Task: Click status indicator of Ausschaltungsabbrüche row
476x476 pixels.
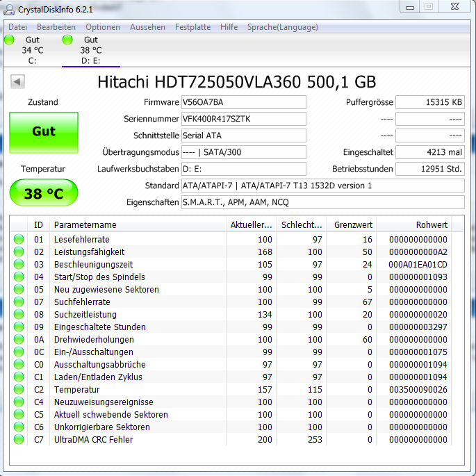Action: [x=19, y=364]
